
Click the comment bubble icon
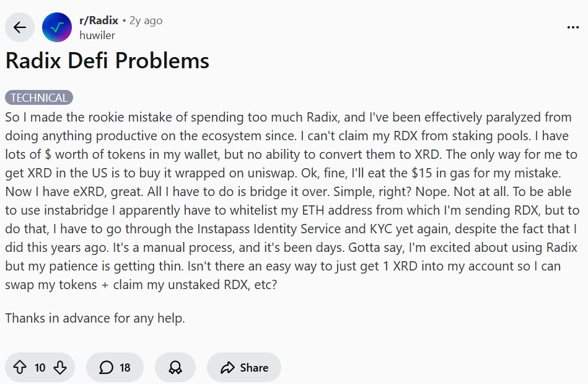pyautogui.click(x=107, y=368)
